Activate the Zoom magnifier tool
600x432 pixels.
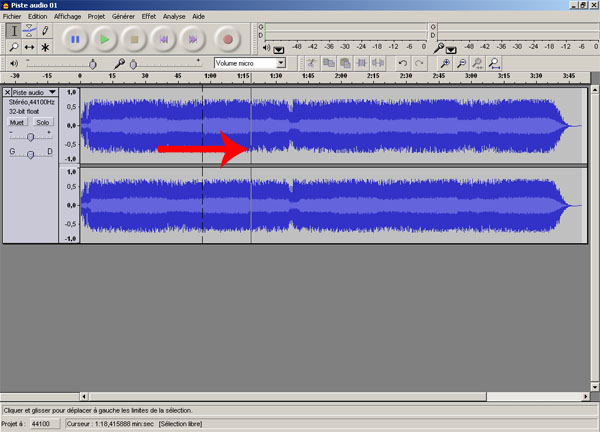(x=12, y=47)
